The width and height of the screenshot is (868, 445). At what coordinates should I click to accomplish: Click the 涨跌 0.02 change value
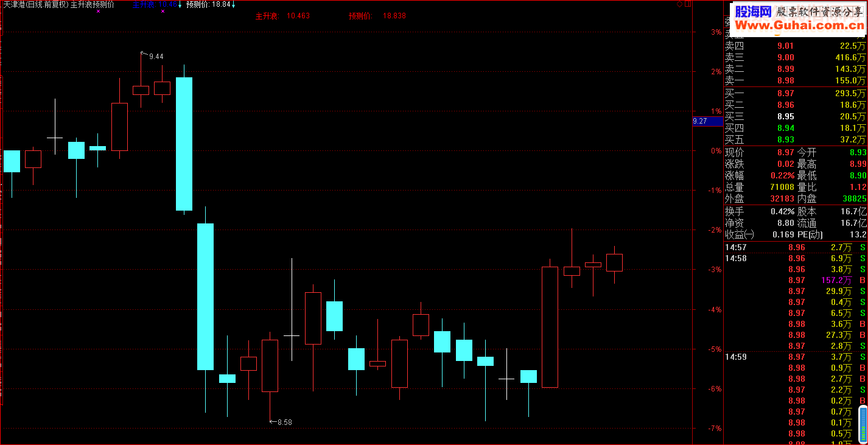click(x=785, y=164)
